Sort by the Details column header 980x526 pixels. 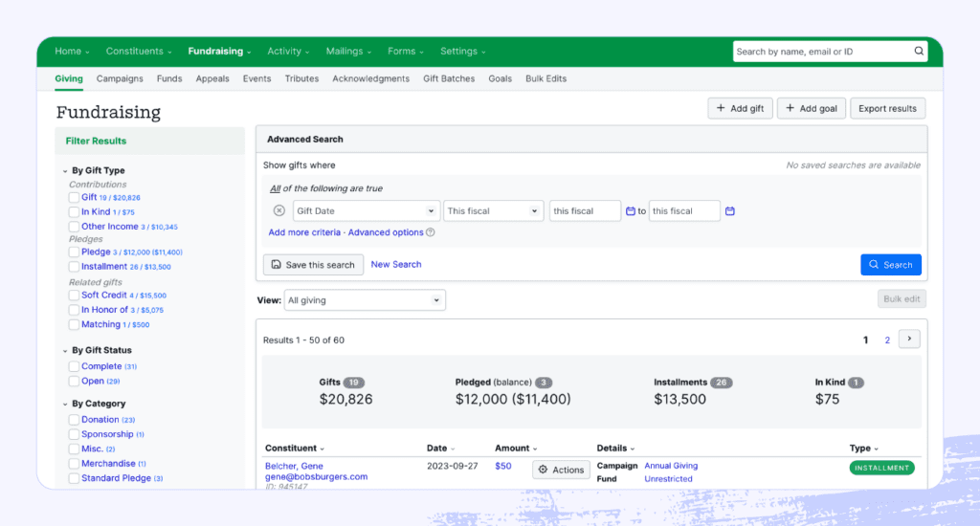pos(615,448)
